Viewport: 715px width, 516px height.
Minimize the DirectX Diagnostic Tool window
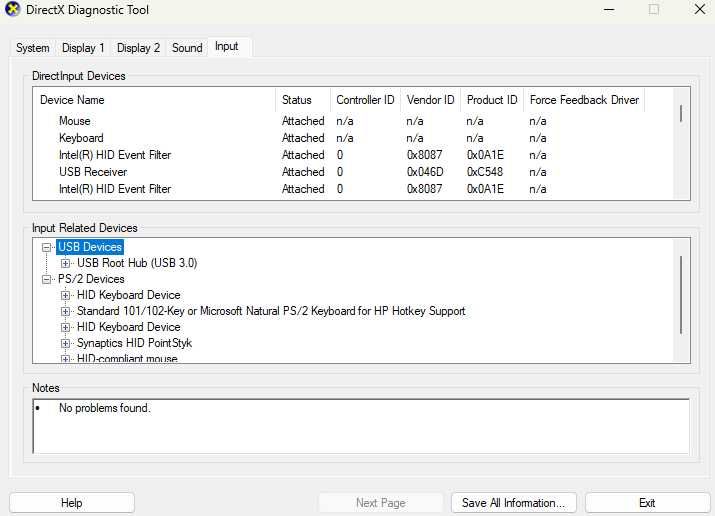(x=609, y=10)
